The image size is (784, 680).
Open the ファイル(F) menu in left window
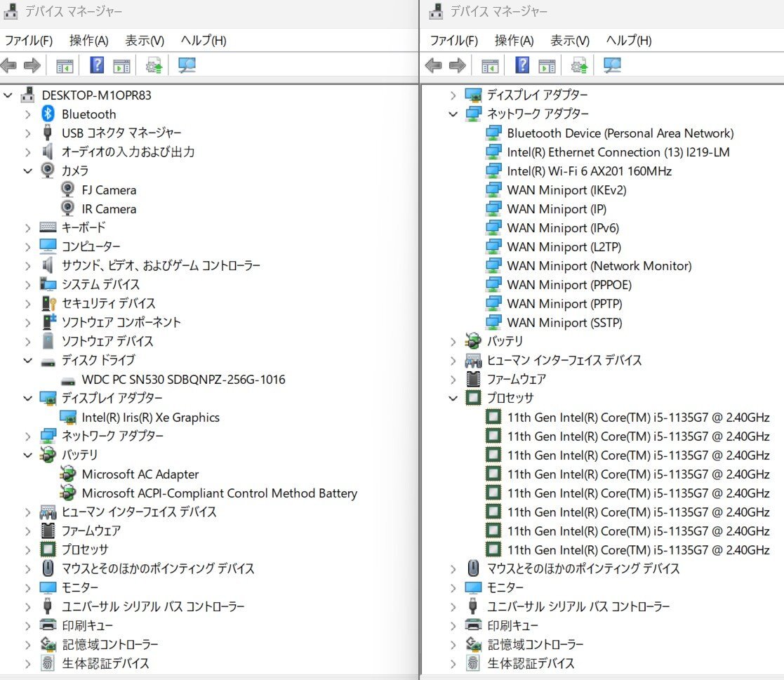pos(28,41)
